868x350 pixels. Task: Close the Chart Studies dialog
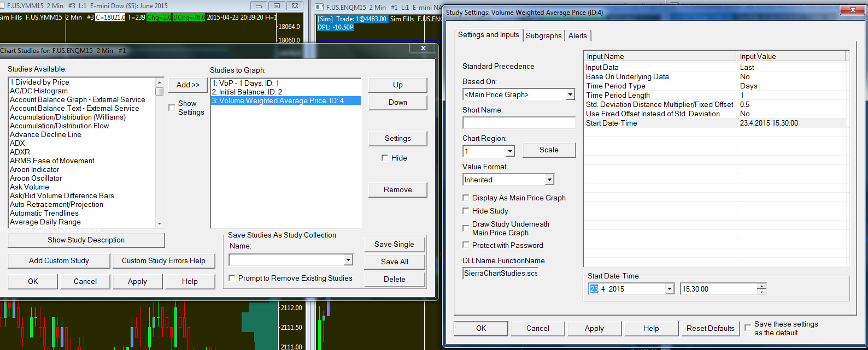tap(423, 49)
